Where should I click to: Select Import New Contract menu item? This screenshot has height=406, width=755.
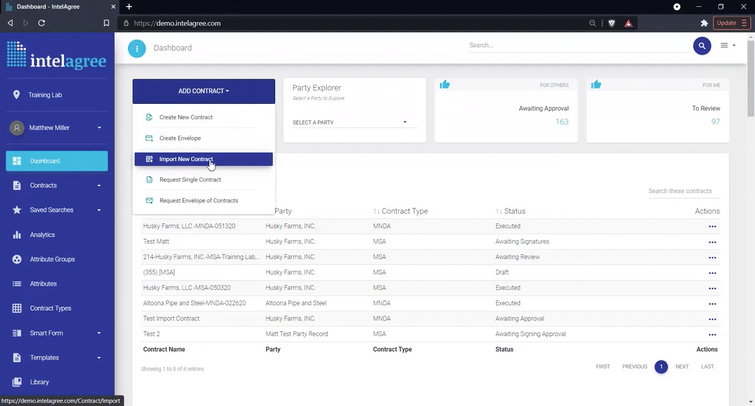[x=204, y=159]
